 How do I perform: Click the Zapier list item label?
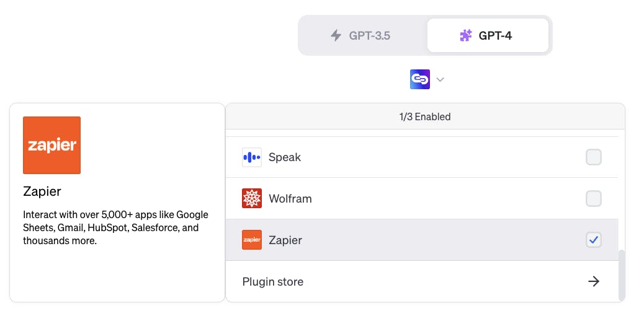click(x=285, y=240)
